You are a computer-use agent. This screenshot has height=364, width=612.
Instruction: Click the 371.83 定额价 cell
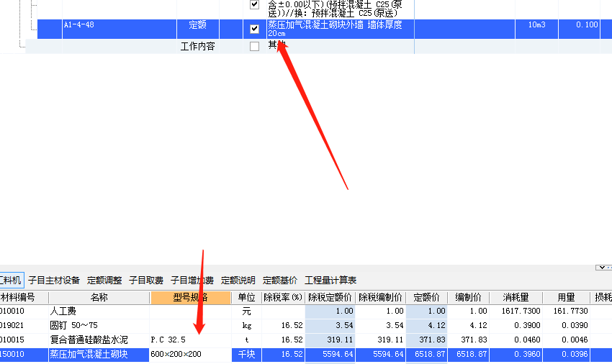point(427,340)
